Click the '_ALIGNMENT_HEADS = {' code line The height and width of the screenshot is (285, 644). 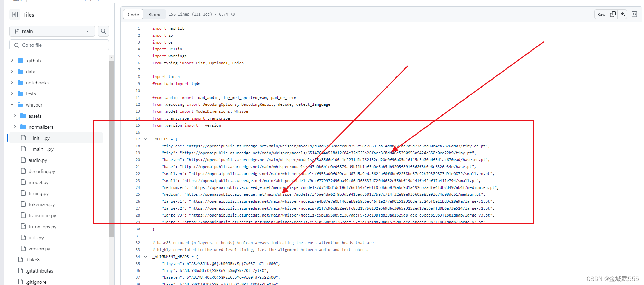pyautogui.click(x=175, y=257)
